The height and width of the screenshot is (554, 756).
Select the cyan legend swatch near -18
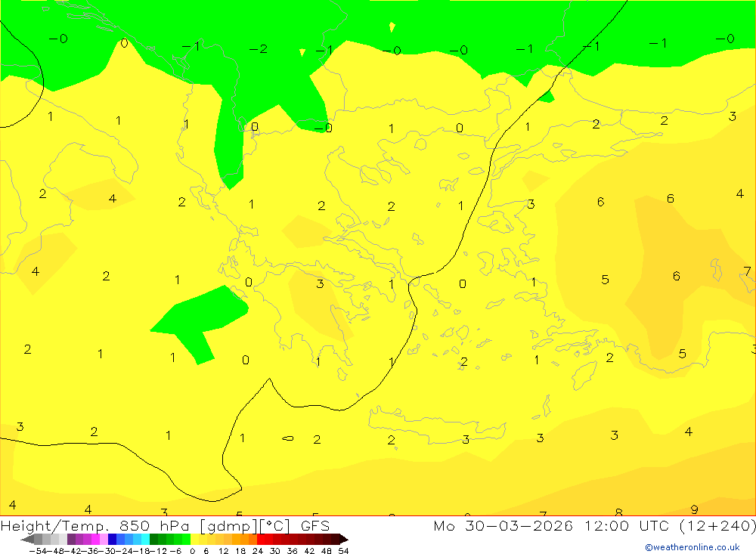[x=145, y=539]
